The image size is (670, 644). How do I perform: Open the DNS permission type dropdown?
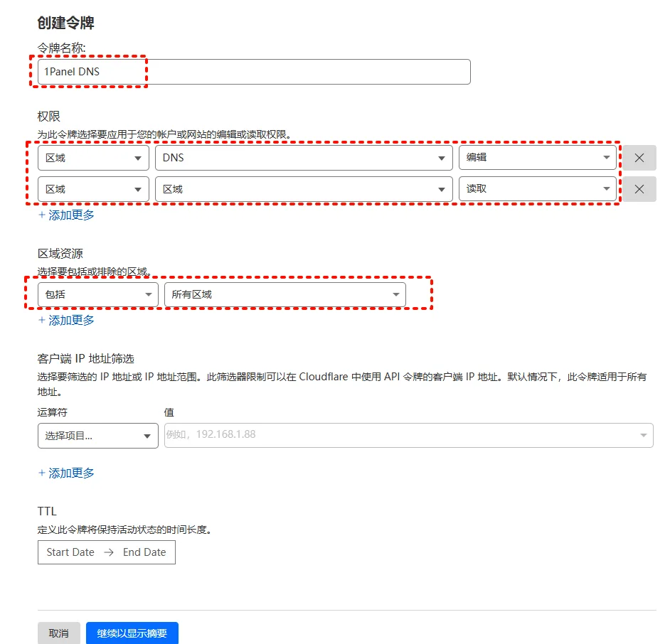click(304, 158)
